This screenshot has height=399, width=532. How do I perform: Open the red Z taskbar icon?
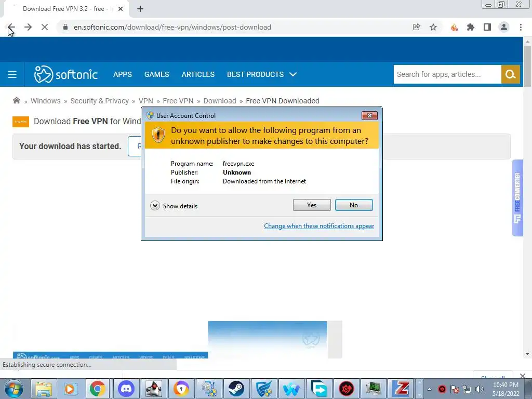coord(401,389)
